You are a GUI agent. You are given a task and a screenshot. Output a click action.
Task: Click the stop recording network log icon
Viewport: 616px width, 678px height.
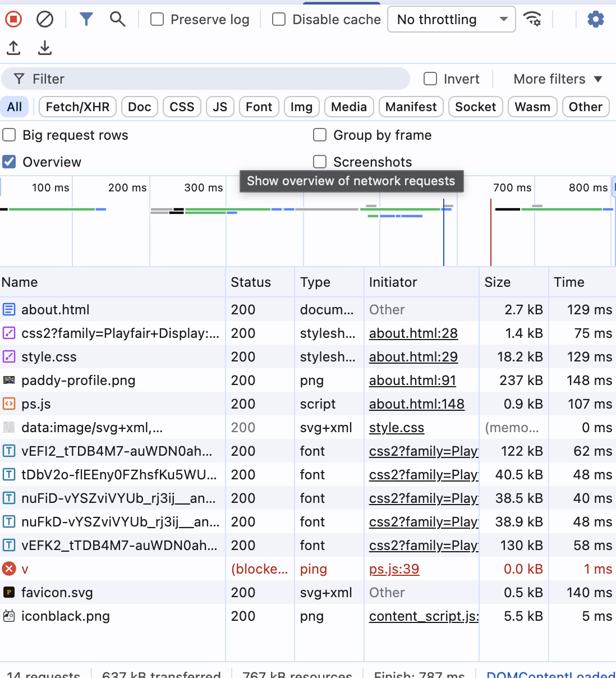(13, 19)
